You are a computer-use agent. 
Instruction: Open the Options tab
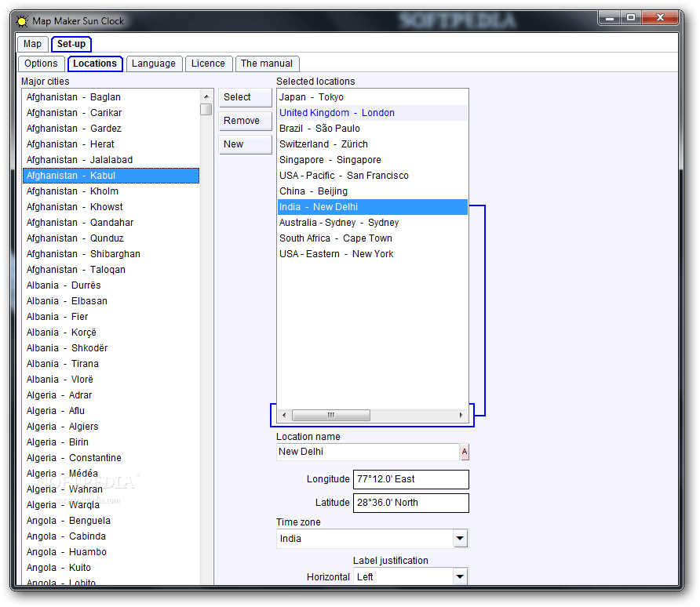click(41, 64)
